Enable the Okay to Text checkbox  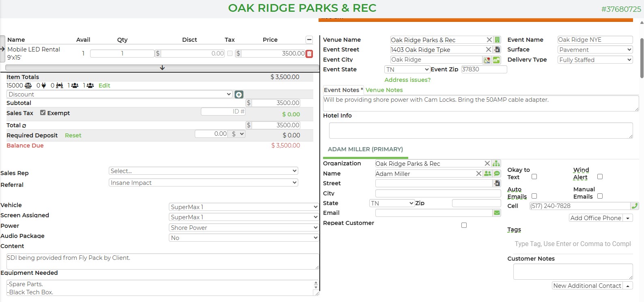pyautogui.click(x=534, y=177)
